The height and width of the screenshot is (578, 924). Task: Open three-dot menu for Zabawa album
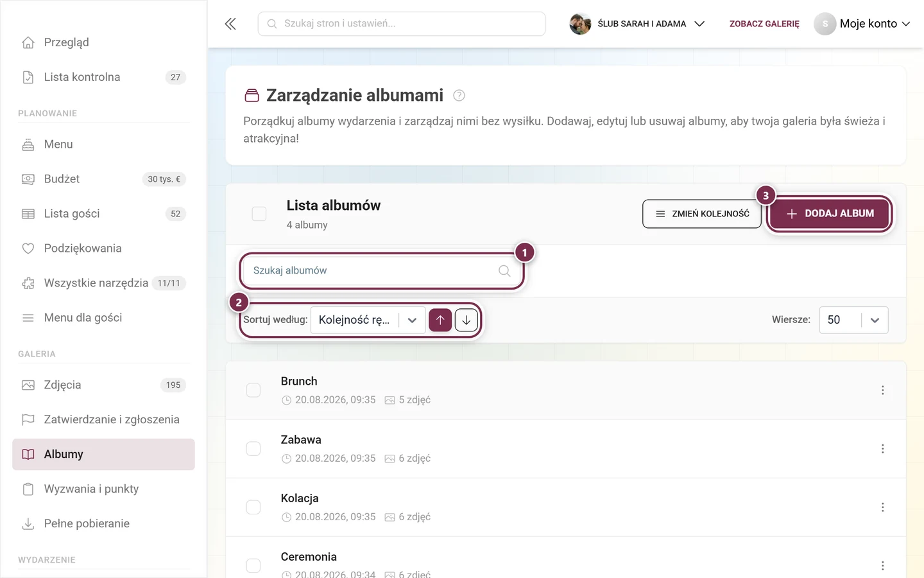883,449
